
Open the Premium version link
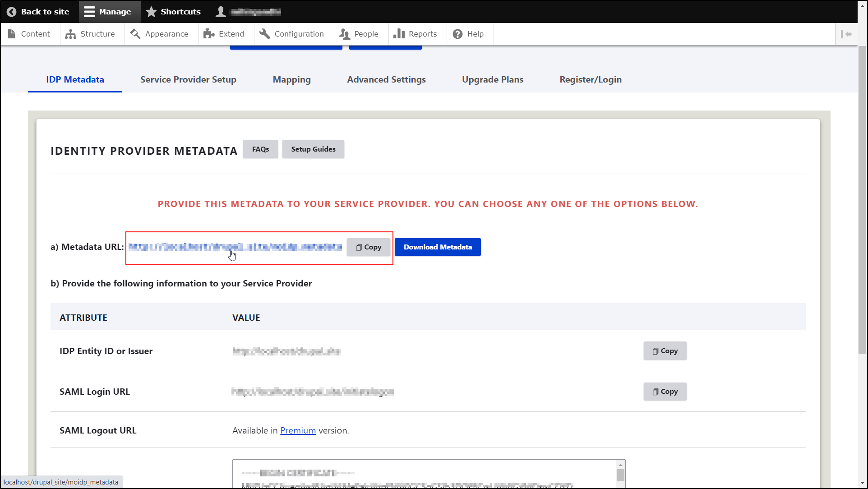[x=298, y=430]
